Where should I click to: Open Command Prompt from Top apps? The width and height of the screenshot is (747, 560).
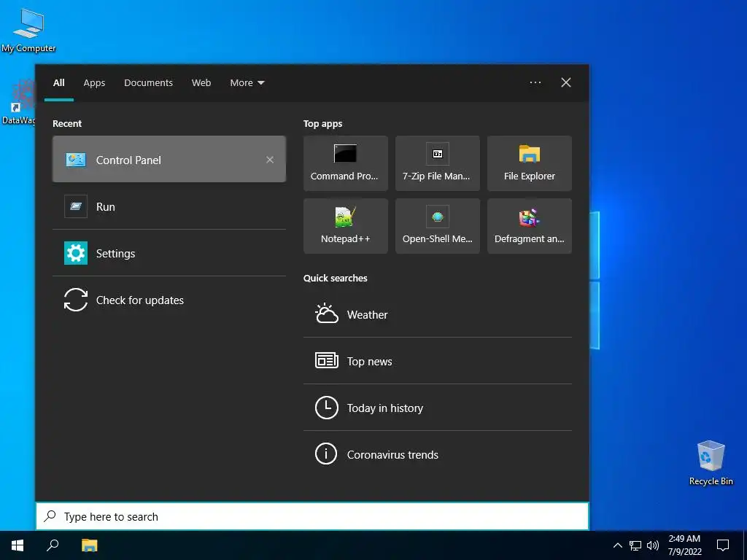[x=345, y=163]
